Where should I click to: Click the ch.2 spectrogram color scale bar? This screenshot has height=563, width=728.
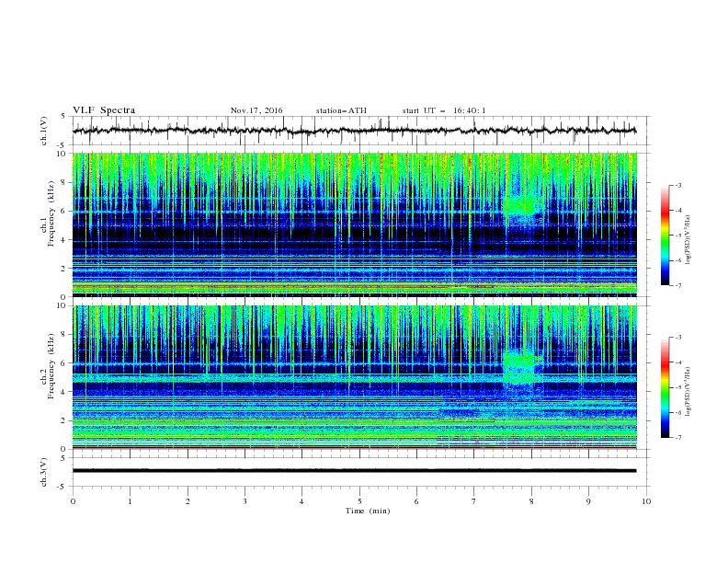tap(665, 387)
